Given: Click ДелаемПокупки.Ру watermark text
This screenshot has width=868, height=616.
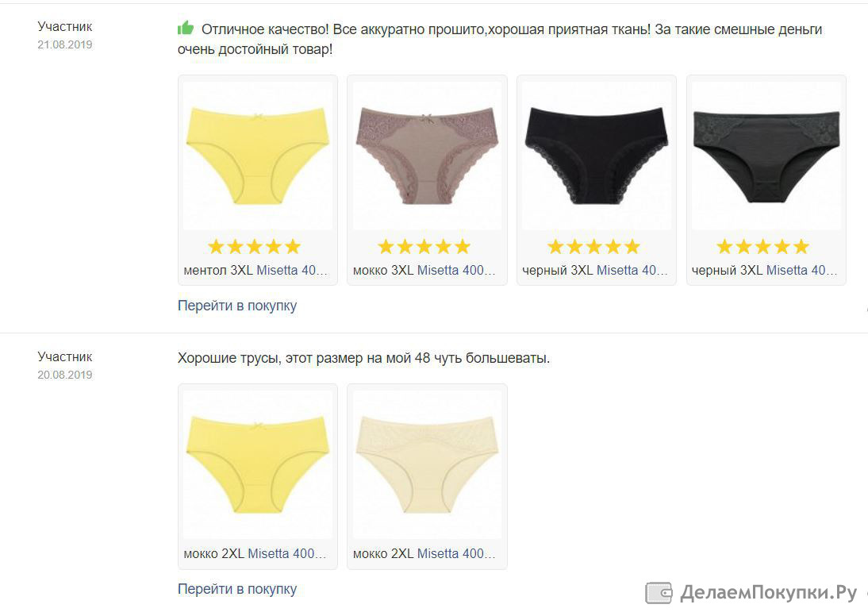Looking at the screenshot, I should (x=768, y=593).
